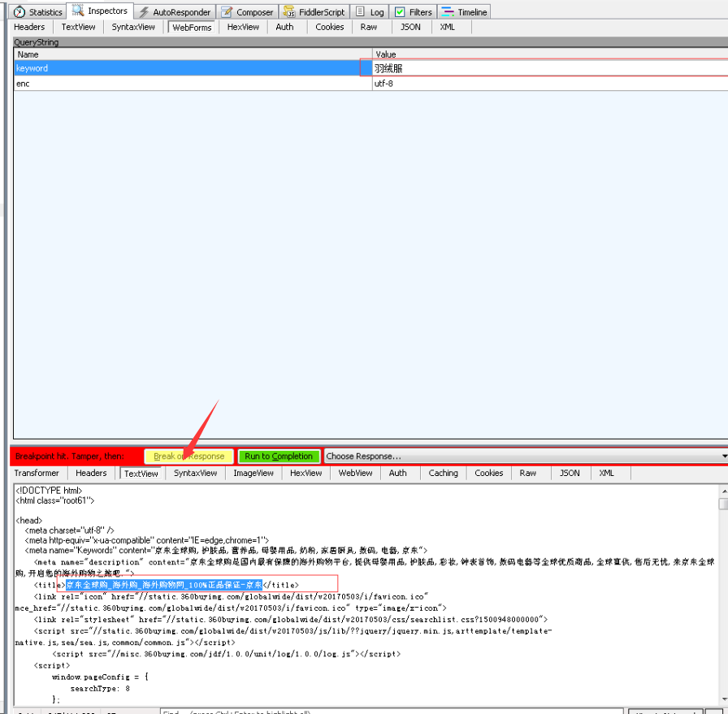Select the enc parameter name cell

193,84
